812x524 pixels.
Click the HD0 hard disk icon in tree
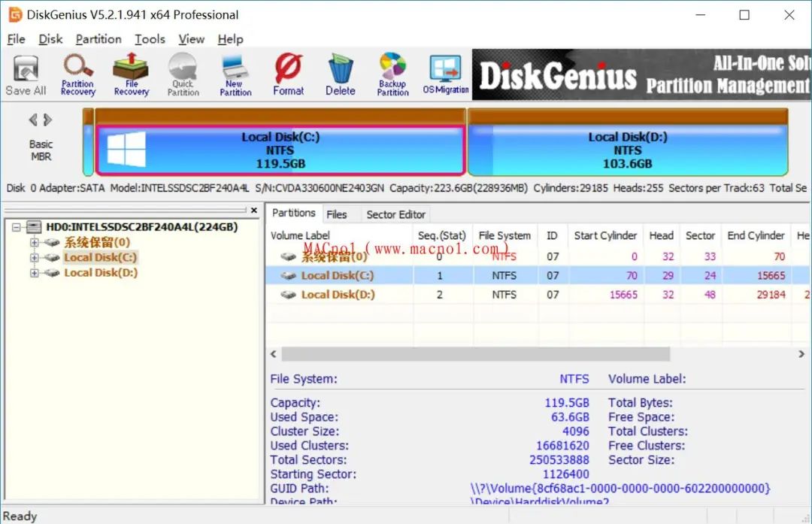34,227
